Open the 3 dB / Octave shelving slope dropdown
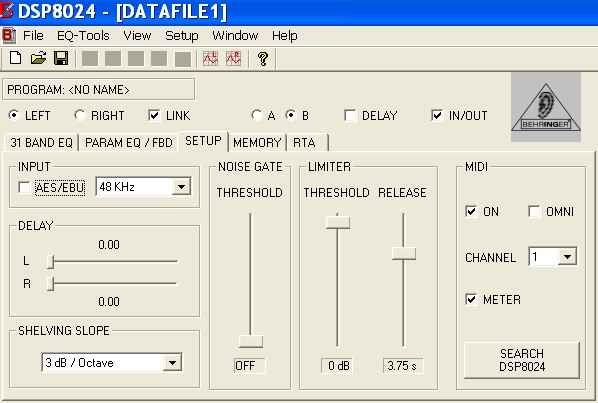The image size is (598, 403). pos(172,362)
